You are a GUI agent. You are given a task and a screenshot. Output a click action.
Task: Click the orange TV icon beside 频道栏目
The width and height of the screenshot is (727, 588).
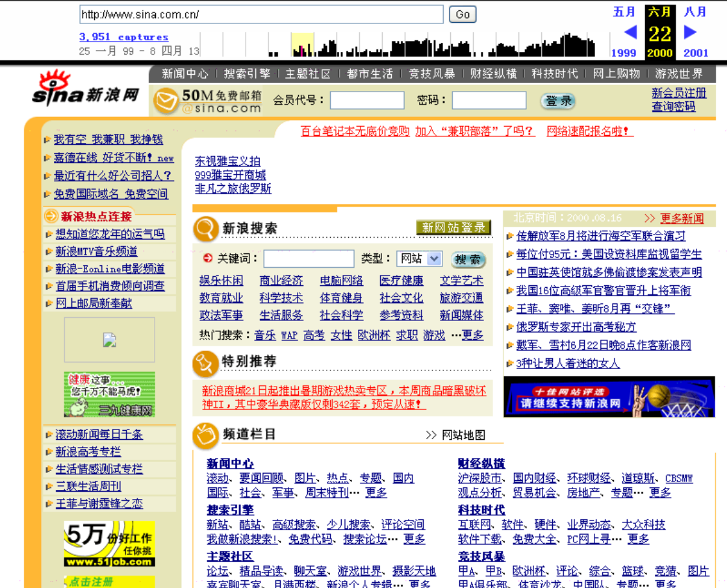point(205,436)
